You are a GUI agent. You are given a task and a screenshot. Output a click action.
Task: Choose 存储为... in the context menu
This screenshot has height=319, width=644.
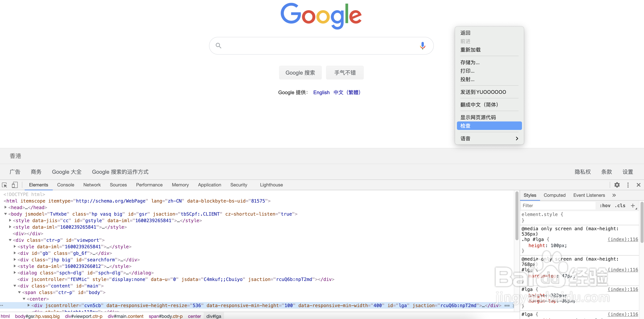[489, 62]
